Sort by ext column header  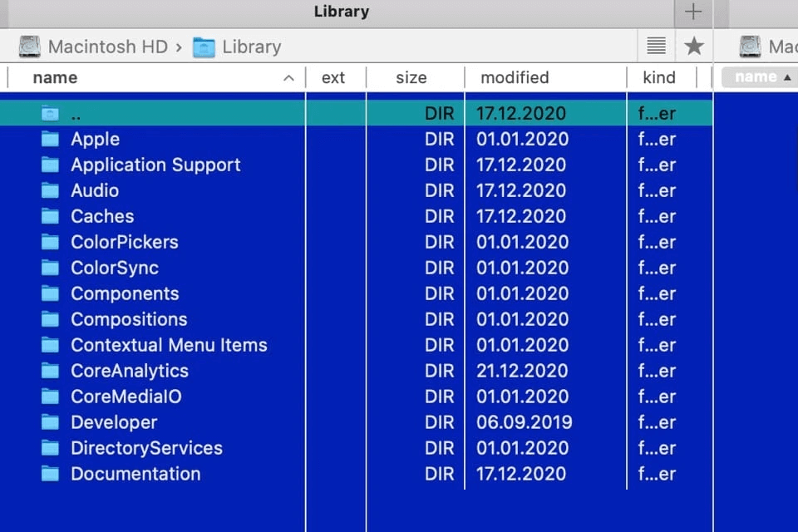(333, 77)
